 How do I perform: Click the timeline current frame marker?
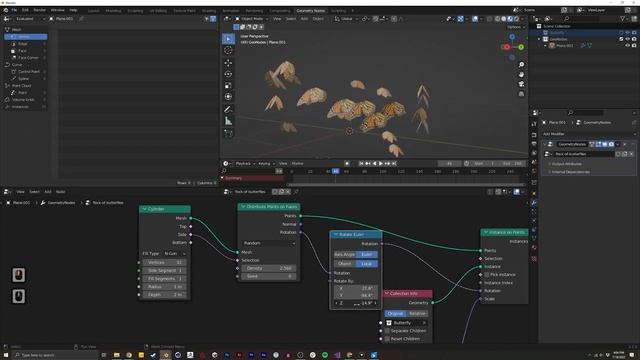[x=336, y=171]
